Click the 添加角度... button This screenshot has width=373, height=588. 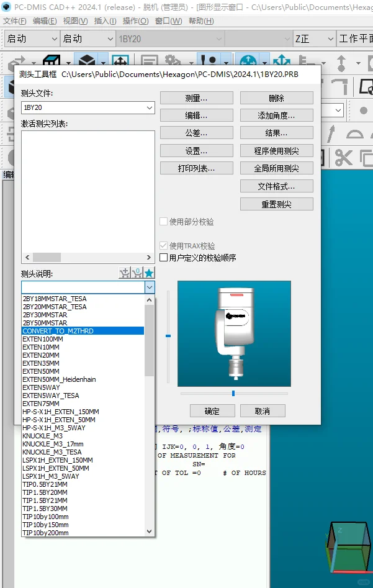point(277,115)
